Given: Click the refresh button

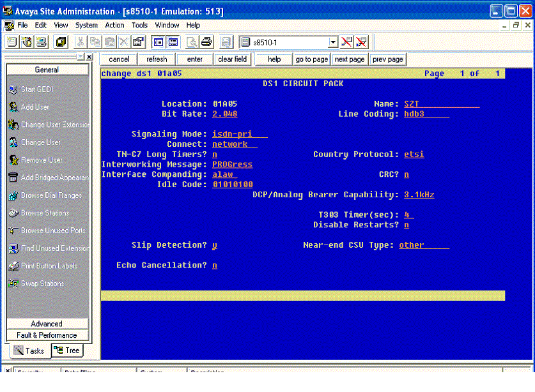Looking at the screenshot, I should 157,59.
